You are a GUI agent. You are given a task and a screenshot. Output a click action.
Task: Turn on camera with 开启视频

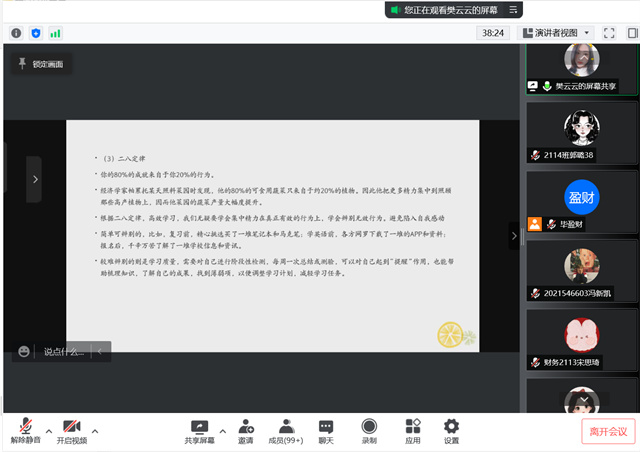pyautogui.click(x=72, y=432)
